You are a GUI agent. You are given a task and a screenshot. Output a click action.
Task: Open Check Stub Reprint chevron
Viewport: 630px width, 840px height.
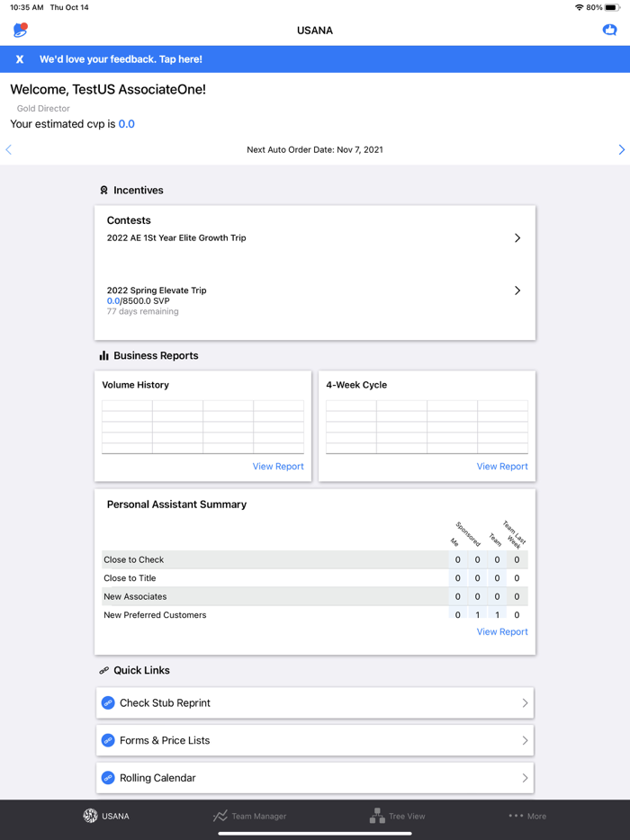tap(525, 703)
